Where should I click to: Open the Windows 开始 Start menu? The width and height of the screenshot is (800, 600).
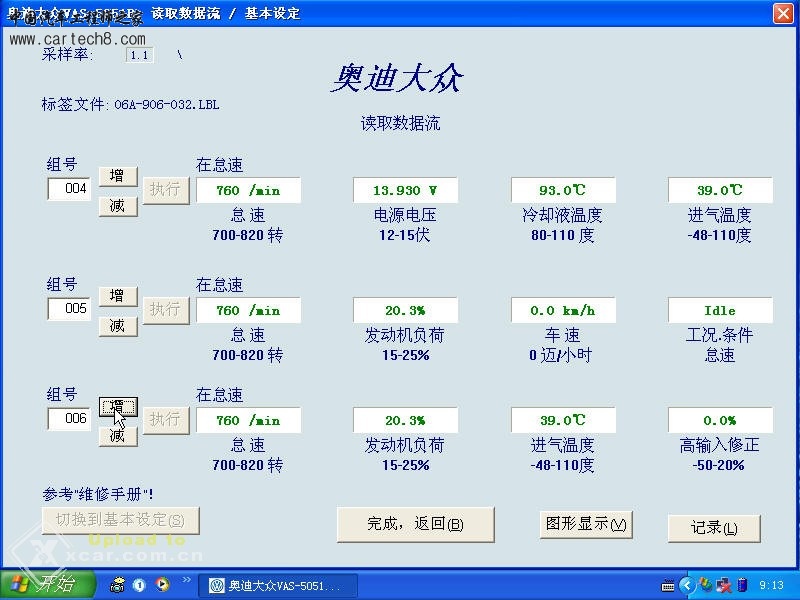[x=47, y=584]
